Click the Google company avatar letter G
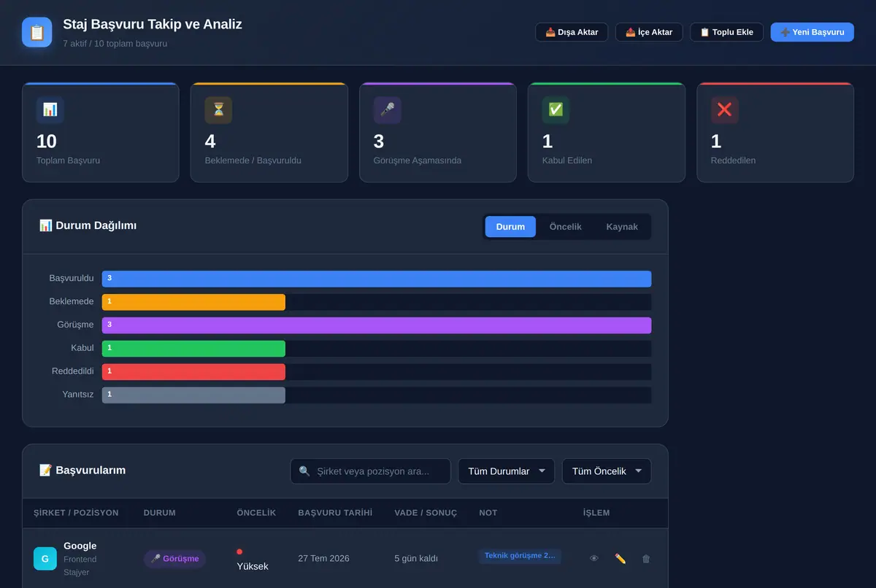This screenshot has width=876, height=588. point(45,559)
